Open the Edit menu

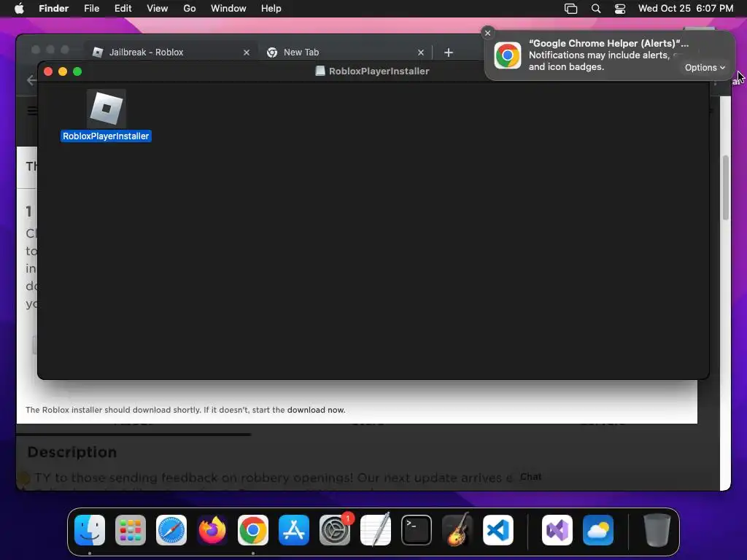[123, 9]
